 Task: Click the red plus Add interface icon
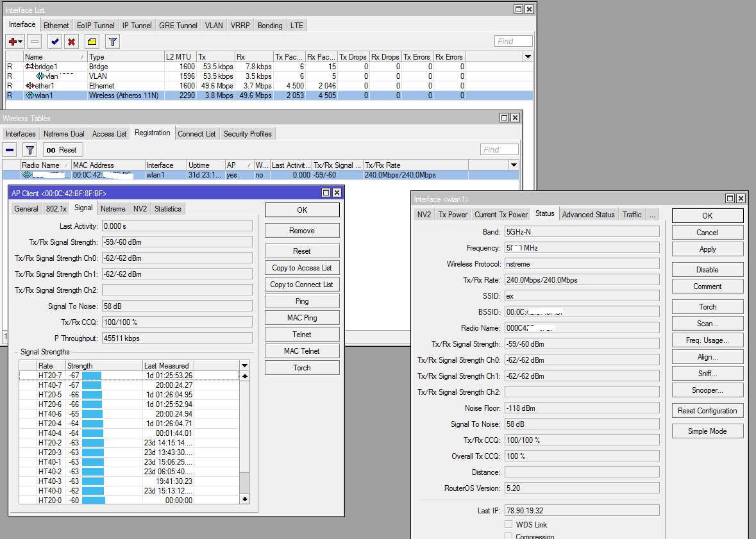coord(13,42)
